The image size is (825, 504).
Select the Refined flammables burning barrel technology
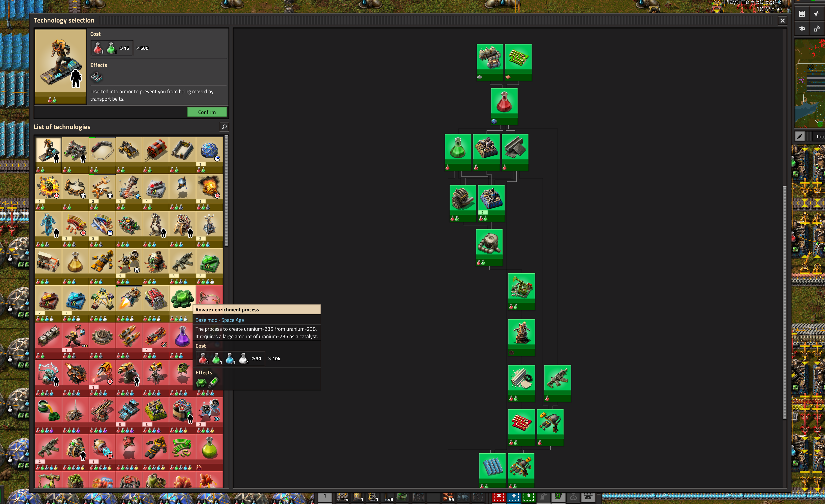[209, 192]
